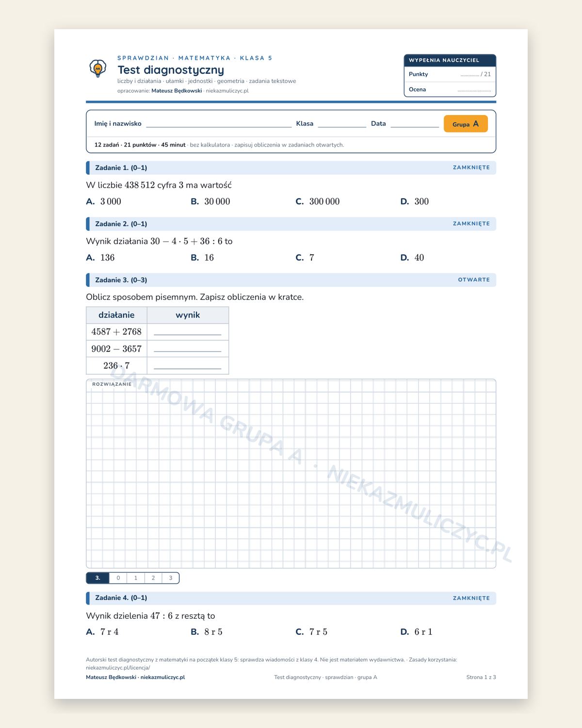Click the orange Grupa A badge
This screenshot has height=728, width=582.
click(466, 124)
